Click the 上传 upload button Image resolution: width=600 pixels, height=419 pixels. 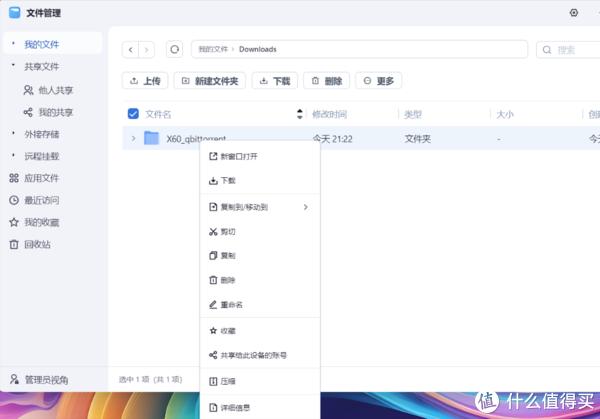(x=145, y=81)
